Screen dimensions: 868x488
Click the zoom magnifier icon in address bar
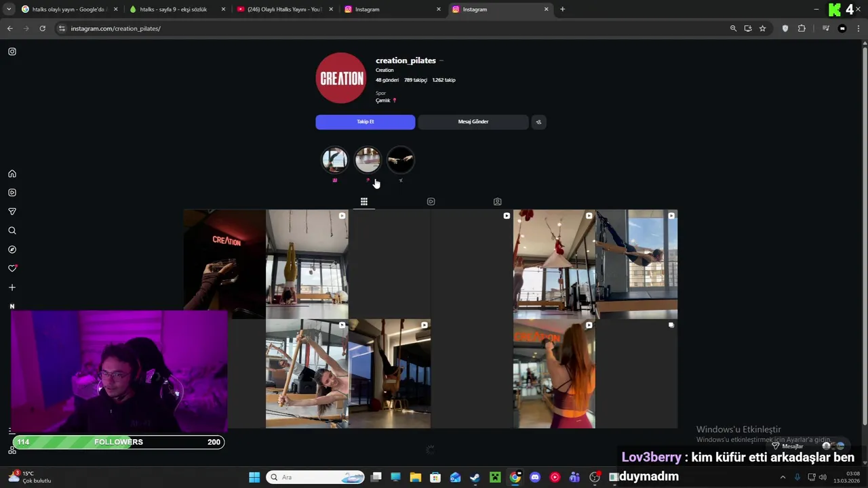click(733, 28)
